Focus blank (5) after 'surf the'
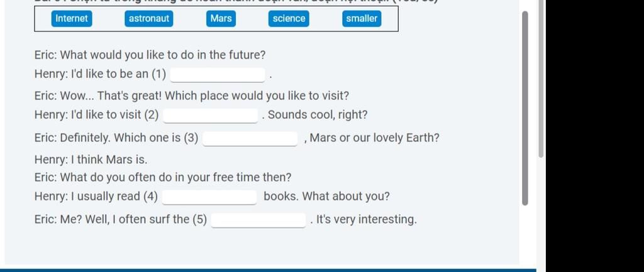 258,220
